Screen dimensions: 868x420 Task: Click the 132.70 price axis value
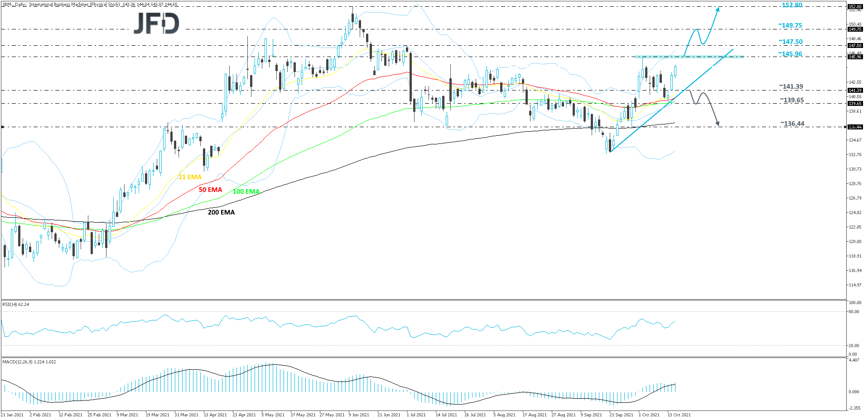pyautogui.click(x=855, y=155)
